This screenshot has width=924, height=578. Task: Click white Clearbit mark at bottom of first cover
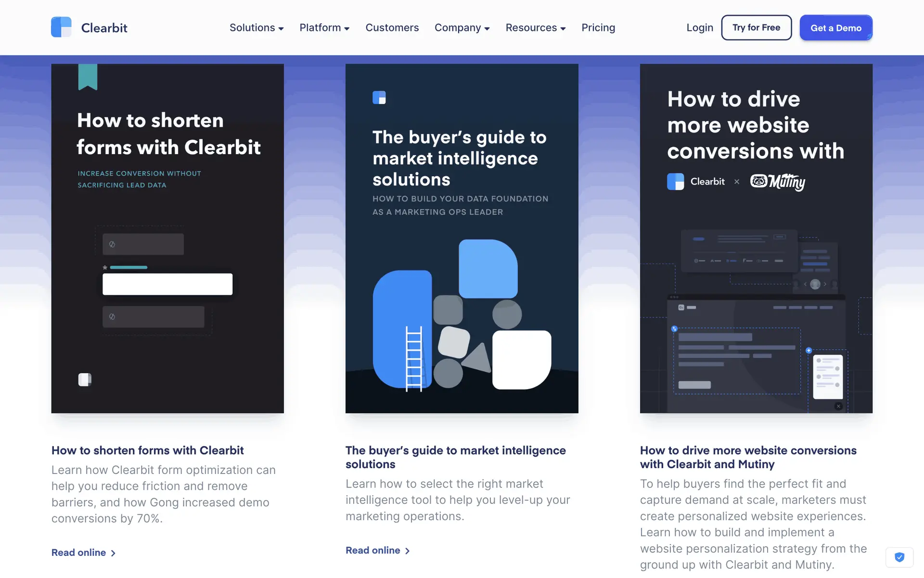85,380
